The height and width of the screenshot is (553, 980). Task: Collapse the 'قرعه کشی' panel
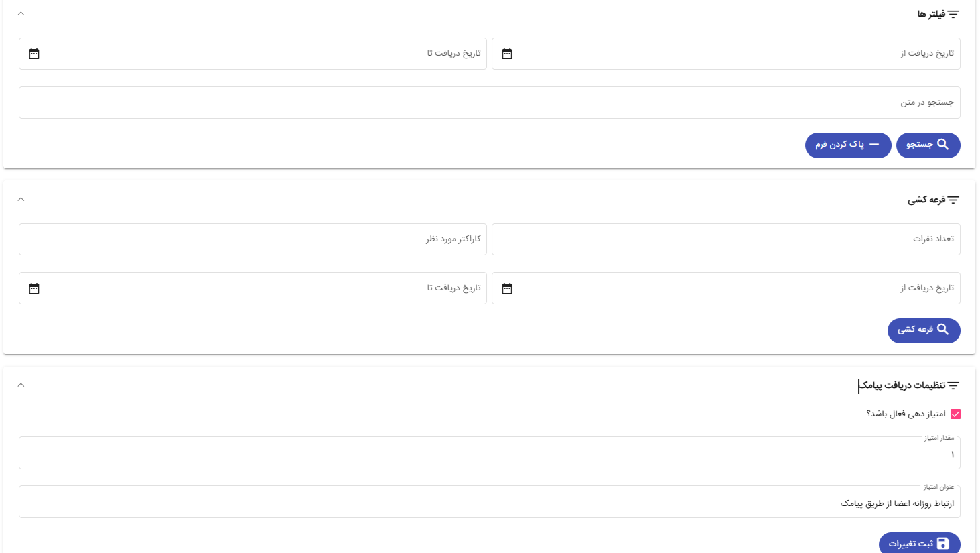[21, 199]
